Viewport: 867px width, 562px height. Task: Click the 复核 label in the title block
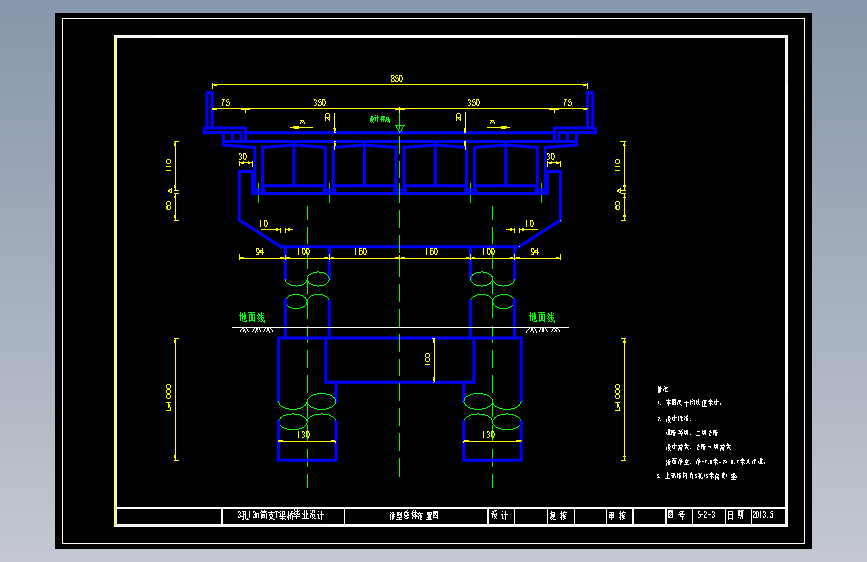[x=558, y=516]
